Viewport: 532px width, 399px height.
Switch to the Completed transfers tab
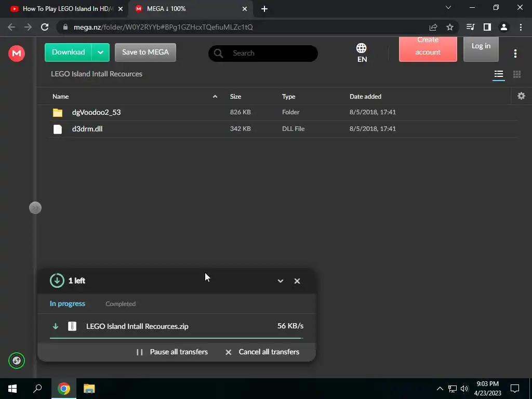pos(121,303)
